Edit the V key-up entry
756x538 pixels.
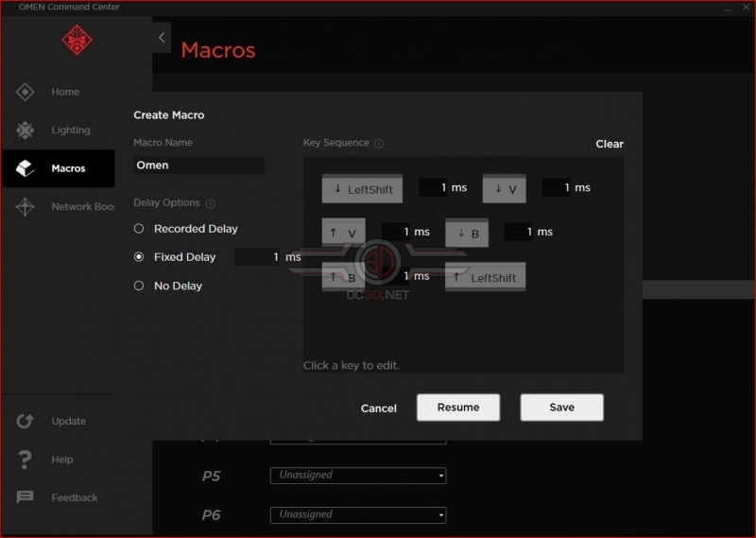pyautogui.click(x=343, y=233)
